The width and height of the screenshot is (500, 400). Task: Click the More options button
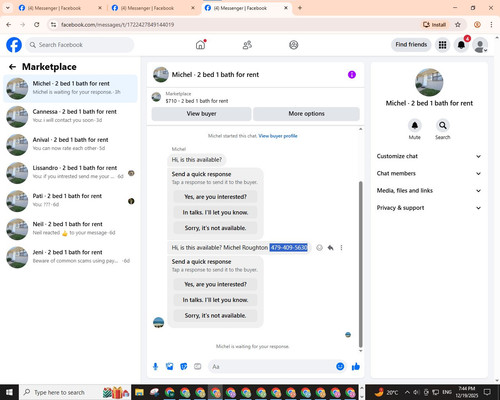pos(306,114)
